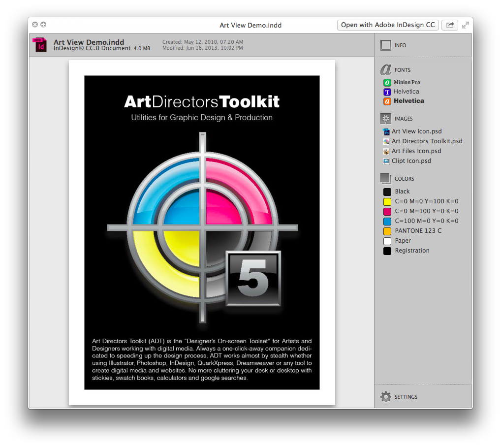Select the yellow C=0 M=0 Y=100 swatch
The height and width of the screenshot is (448, 501).
tap(387, 201)
